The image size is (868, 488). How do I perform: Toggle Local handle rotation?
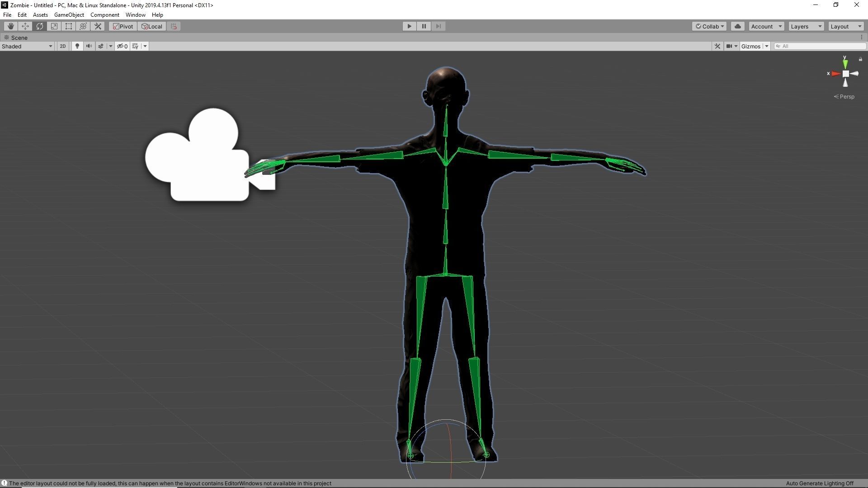152,26
